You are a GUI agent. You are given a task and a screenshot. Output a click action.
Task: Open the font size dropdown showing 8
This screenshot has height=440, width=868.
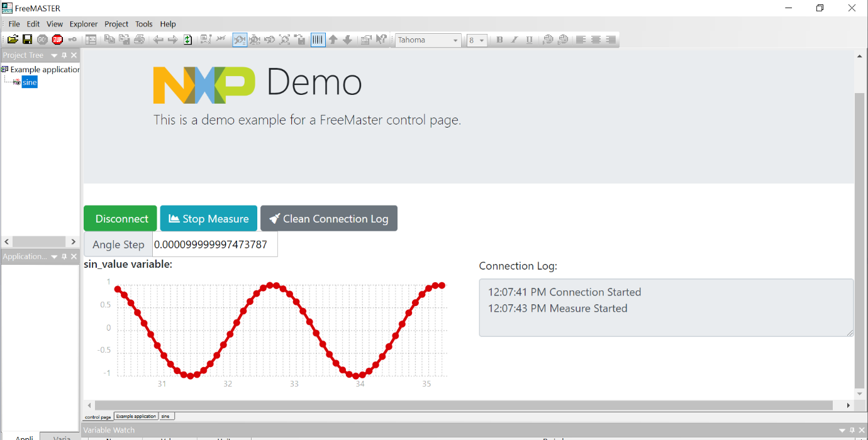coord(481,40)
